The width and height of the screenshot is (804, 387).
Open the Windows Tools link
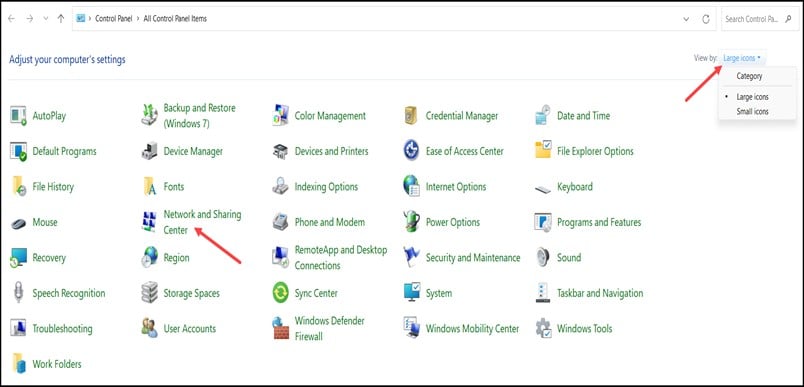[x=585, y=329]
